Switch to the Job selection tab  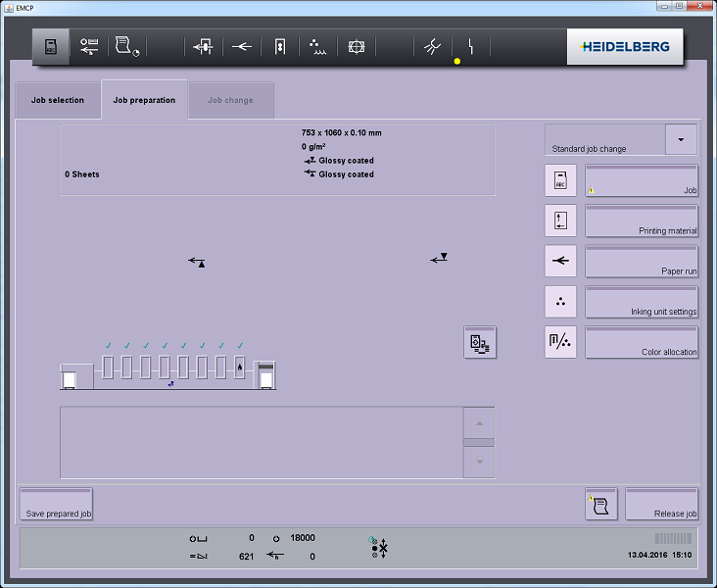(x=58, y=100)
